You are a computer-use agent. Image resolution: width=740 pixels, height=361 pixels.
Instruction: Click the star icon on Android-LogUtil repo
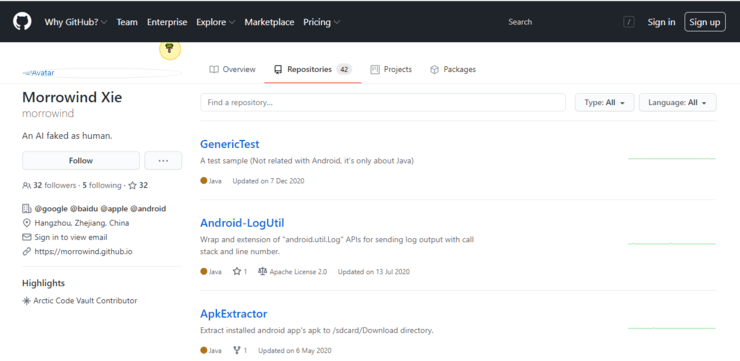click(237, 271)
